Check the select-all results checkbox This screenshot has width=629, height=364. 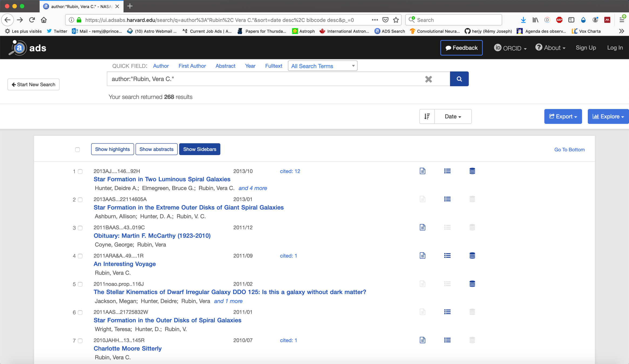click(77, 150)
